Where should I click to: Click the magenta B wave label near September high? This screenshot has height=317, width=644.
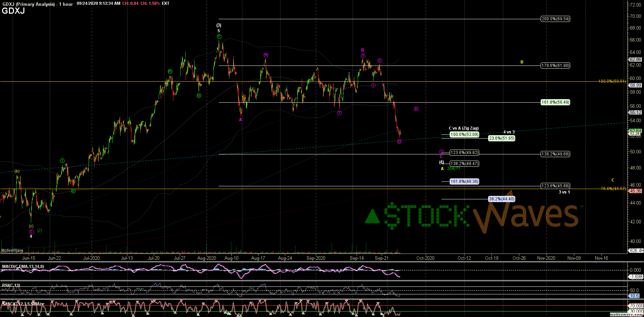(x=363, y=50)
